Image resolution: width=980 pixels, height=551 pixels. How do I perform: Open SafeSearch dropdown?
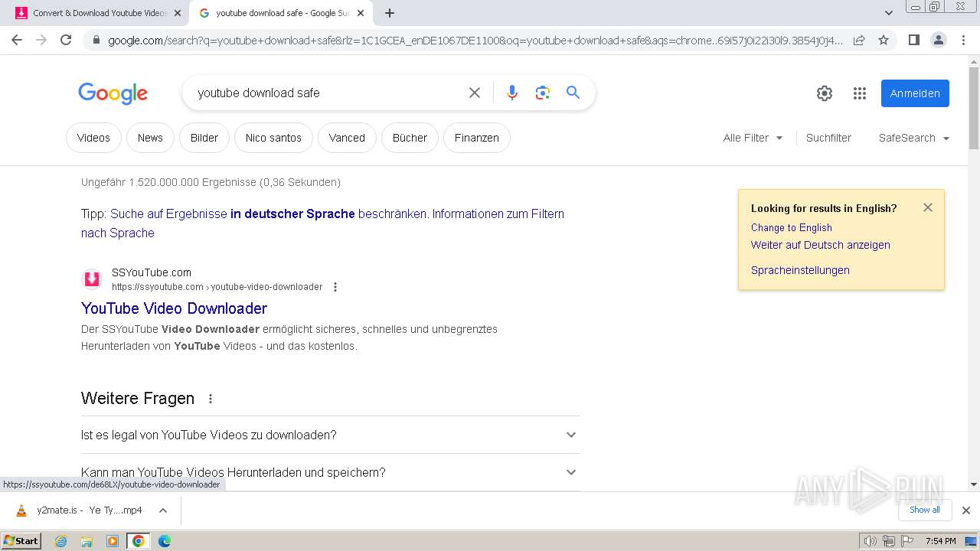click(x=914, y=138)
